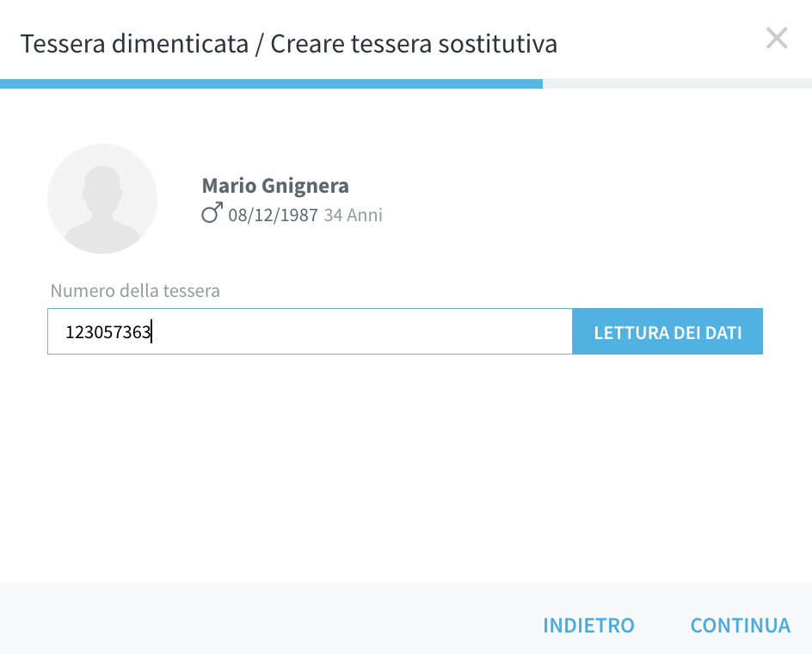Close the Tessera dimenticata dialog
Screen dimensions: 812x654
pyautogui.click(x=777, y=39)
